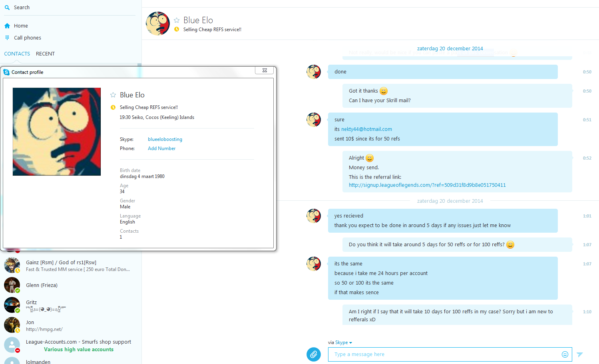
Task: Click the 'Selling Cheap REFS service!!' mood in header
Action: click(x=212, y=30)
